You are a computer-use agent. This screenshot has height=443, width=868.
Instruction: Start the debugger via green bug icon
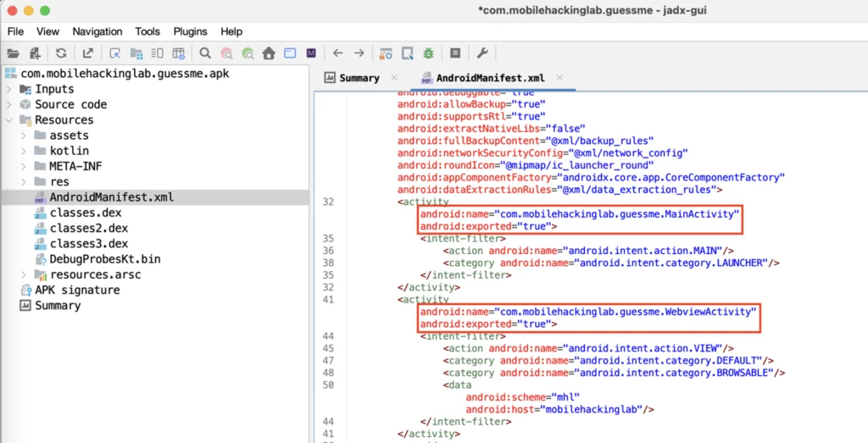[429, 53]
